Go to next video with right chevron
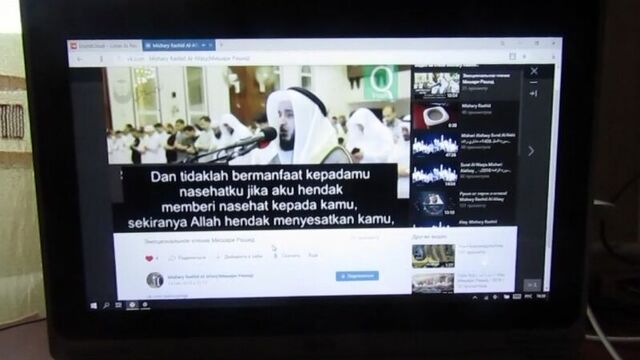This screenshot has width=640, height=360. click(531, 151)
